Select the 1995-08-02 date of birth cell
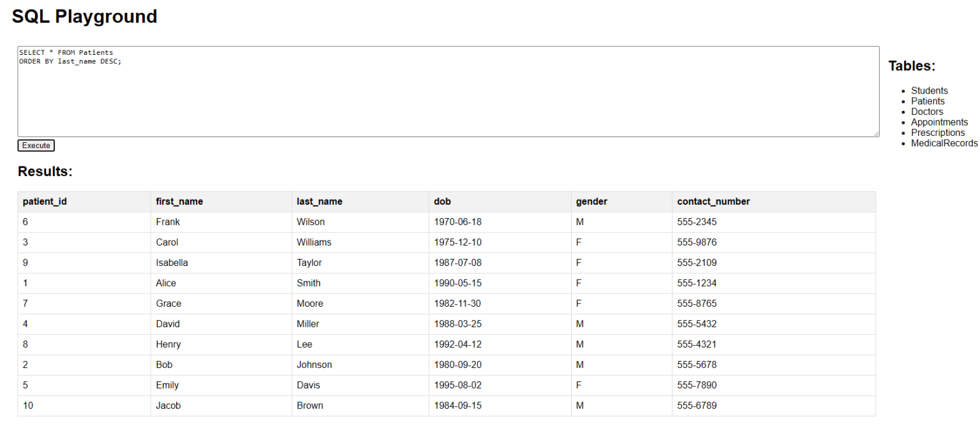980x428 pixels. 457,385
